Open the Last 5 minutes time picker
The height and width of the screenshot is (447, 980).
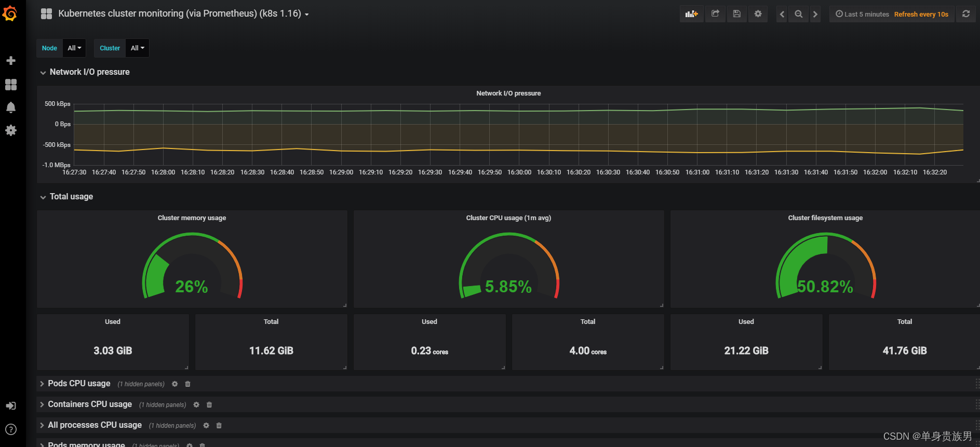(x=862, y=14)
